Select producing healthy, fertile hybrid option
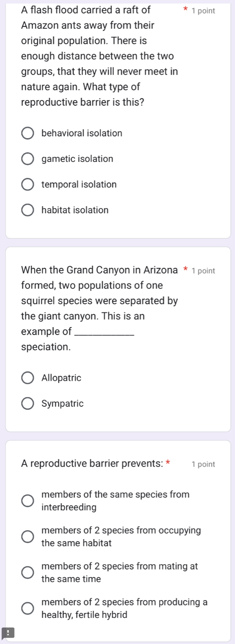This screenshot has width=235, height=644. (27, 609)
